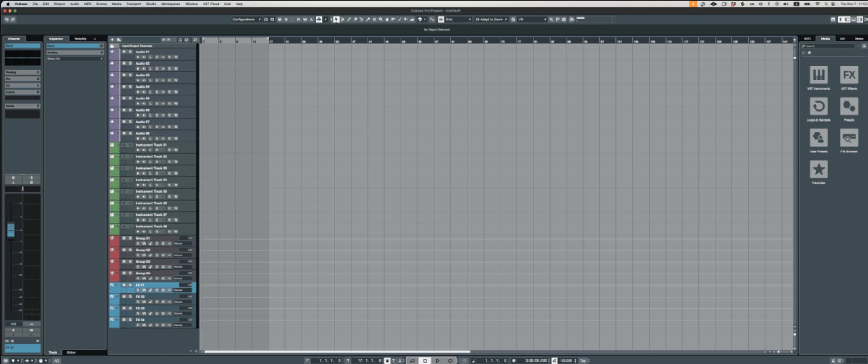
Task: Click the Record transport button
Action: tap(450, 360)
